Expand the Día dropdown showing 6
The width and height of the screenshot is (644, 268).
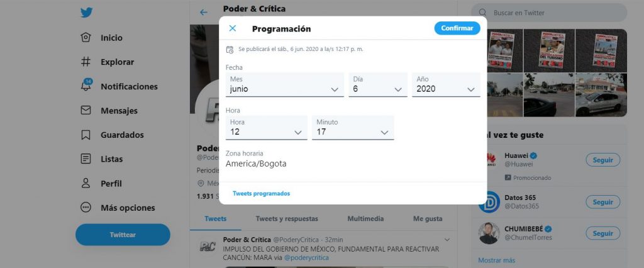[x=378, y=85]
